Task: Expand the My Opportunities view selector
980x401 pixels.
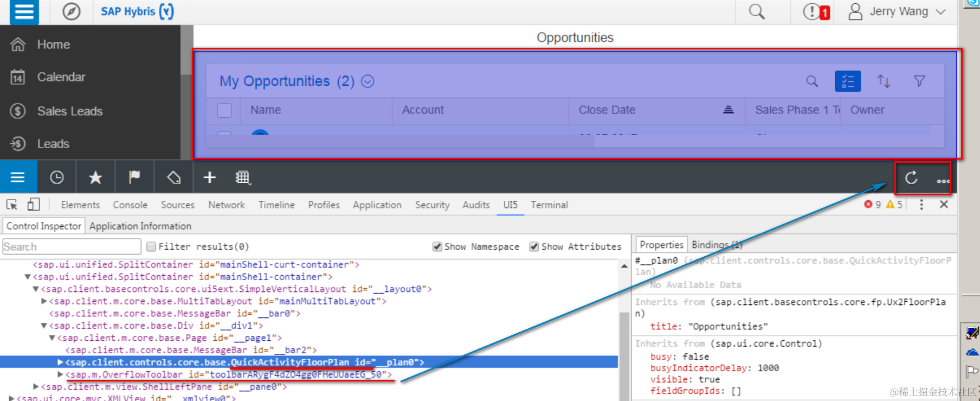Action: (x=367, y=81)
